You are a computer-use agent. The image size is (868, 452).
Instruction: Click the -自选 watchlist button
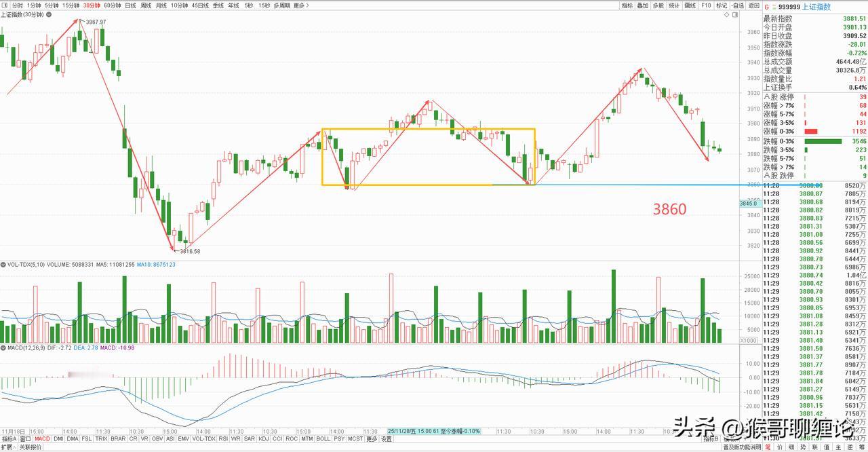click(x=738, y=5)
